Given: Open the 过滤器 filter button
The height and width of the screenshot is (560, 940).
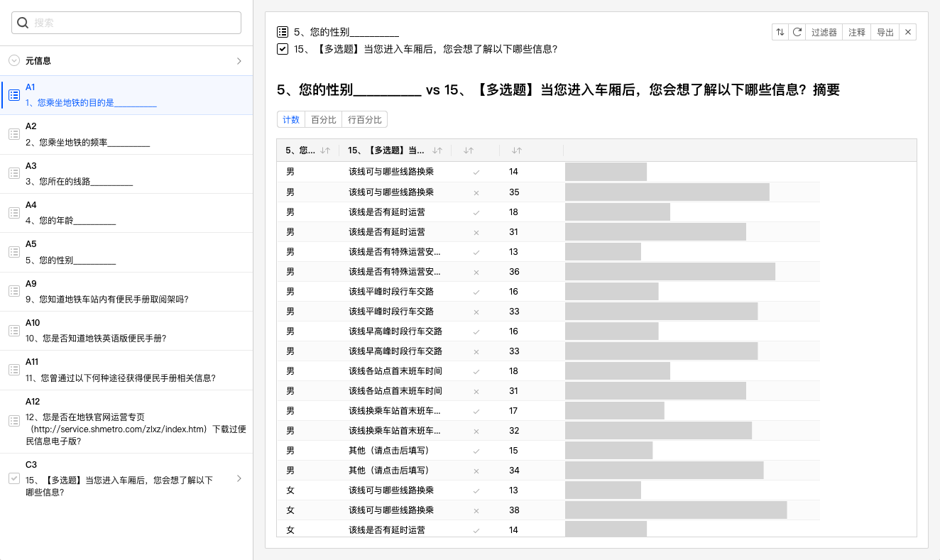Looking at the screenshot, I should pos(824,32).
